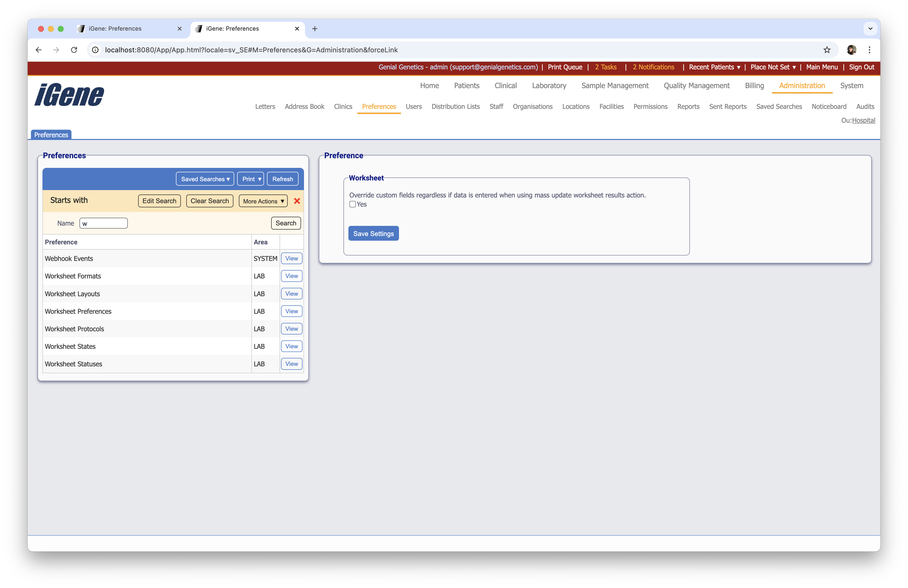Enable the Yes override checkbox

(353, 205)
